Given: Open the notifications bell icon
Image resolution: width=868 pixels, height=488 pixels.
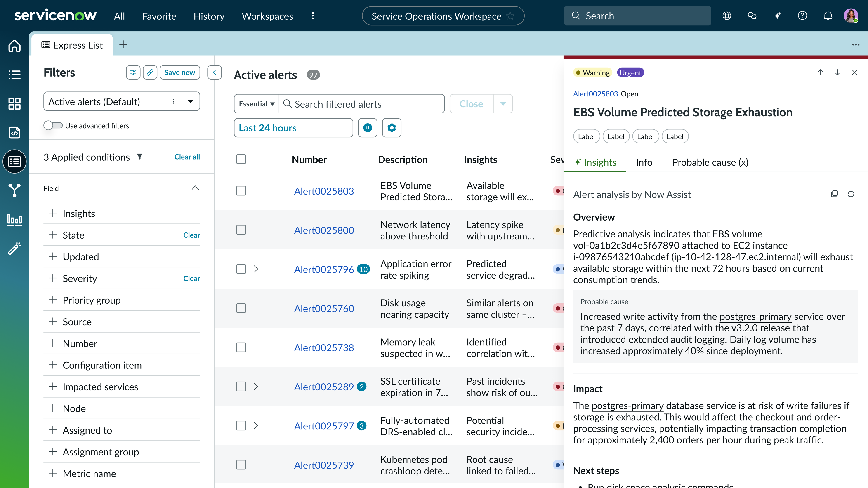Looking at the screenshot, I should (828, 16).
